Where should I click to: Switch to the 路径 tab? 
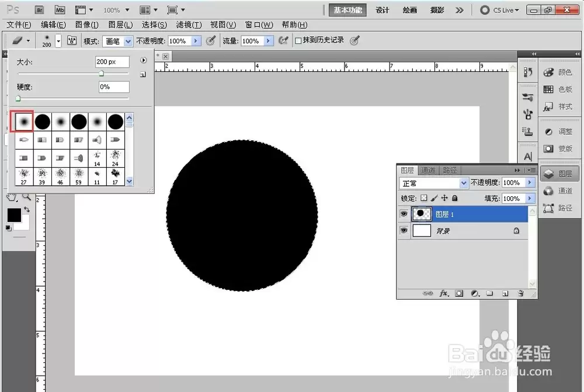click(450, 170)
